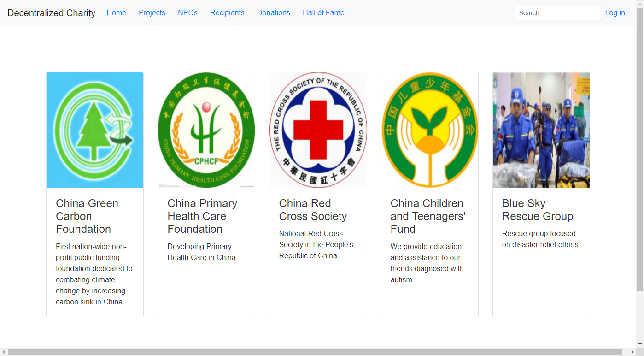Screen dimensions: 644x356
Task: Click the Decentralized Charity brand title
Action: (51, 13)
